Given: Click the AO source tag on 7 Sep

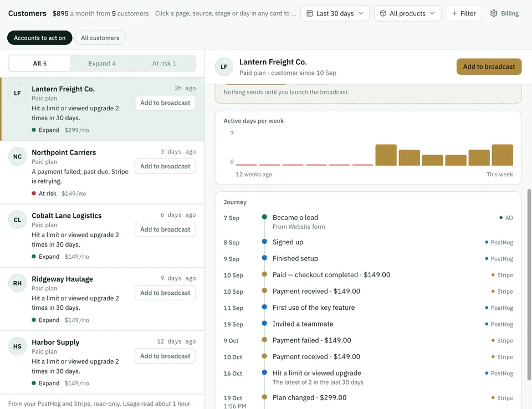Looking at the screenshot, I should [506, 218].
